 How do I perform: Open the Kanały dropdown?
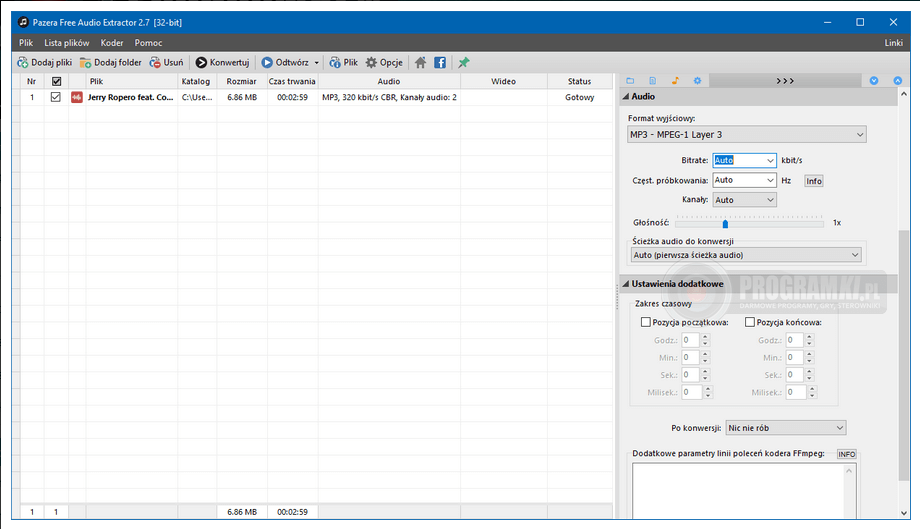pos(744,200)
